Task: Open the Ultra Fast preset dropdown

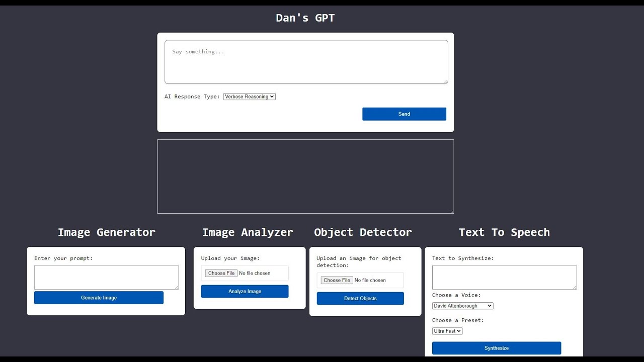Action: pyautogui.click(x=447, y=331)
